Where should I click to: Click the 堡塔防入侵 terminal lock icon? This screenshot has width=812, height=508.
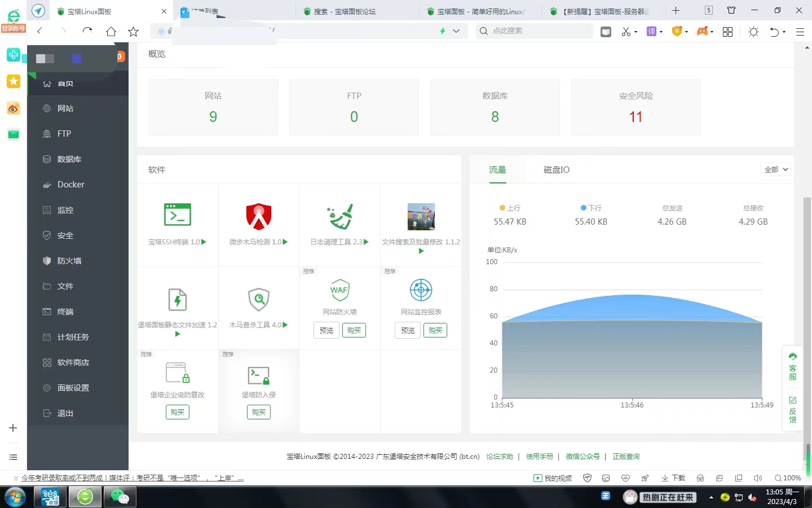(259, 375)
